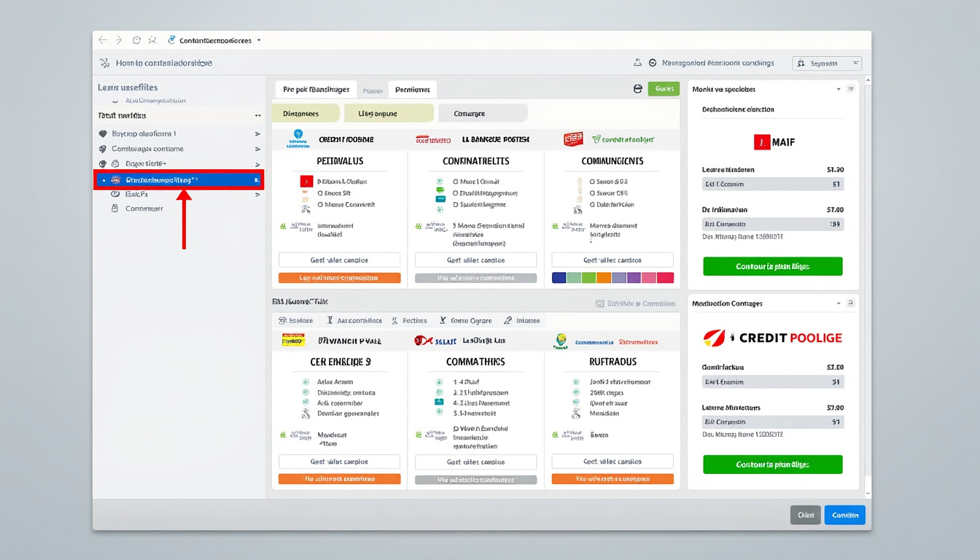Pick the dark blue color swatch
The height and width of the screenshot is (560, 980).
pyautogui.click(x=559, y=278)
